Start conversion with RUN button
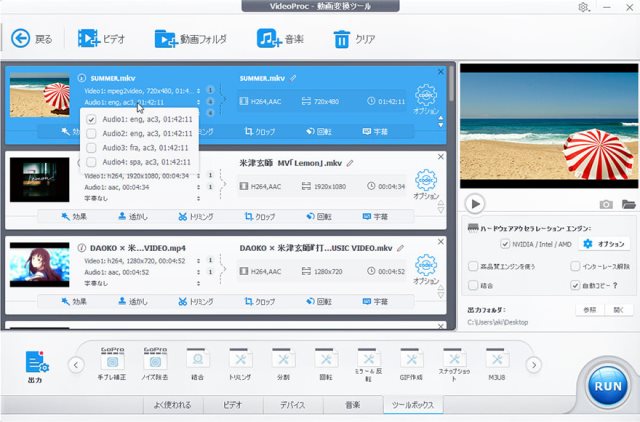The height and width of the screenshot is (422, 640). coord(608,386)
